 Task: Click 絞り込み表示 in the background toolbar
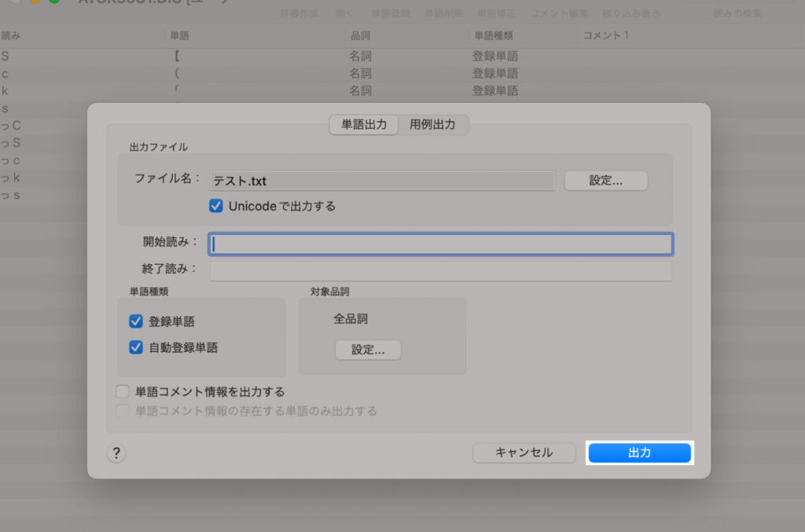tap(631, 13)
